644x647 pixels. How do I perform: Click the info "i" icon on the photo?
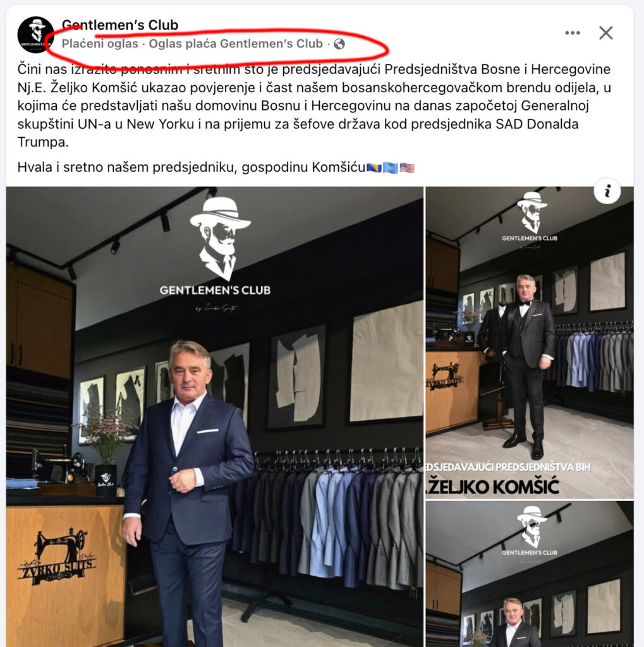click(x=607, y=191)
